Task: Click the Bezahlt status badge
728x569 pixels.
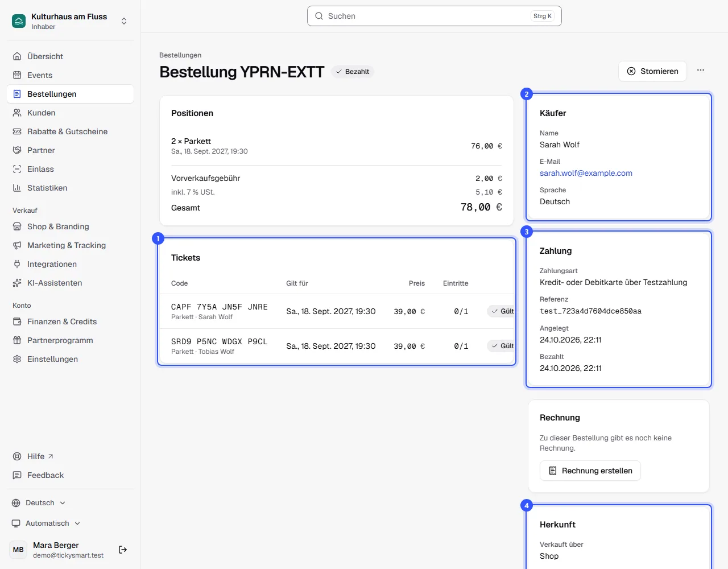Action: click(x=353, y=72)
